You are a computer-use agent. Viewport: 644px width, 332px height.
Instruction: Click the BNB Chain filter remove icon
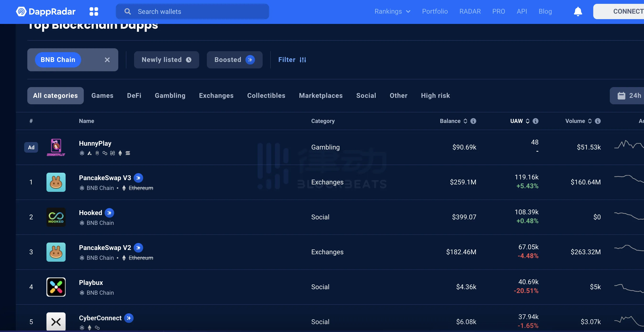click(107, 60)
